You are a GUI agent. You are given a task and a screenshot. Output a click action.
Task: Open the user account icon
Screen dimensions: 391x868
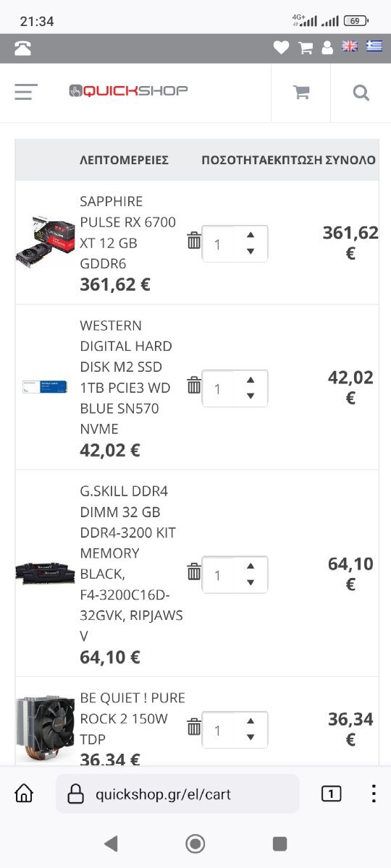point(327,48)
